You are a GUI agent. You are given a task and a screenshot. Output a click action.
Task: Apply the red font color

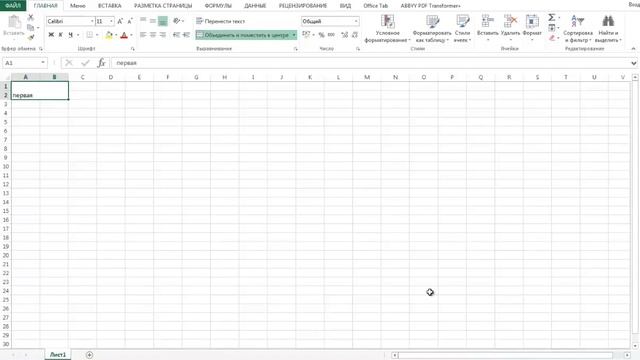(124, 35)
